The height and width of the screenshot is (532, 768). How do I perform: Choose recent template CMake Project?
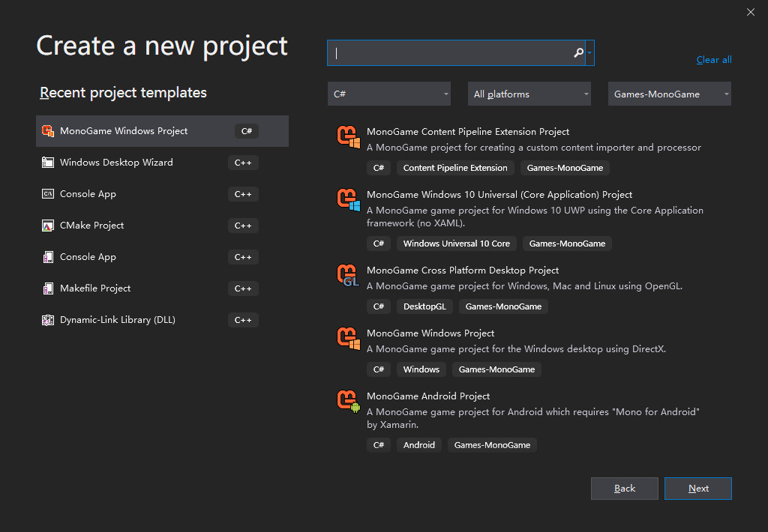pos(162,226)
